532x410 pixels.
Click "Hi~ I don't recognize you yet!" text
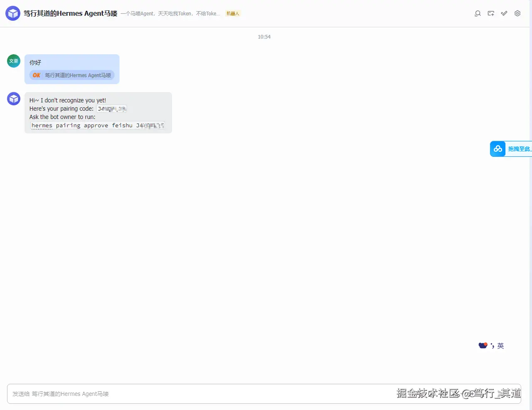click(x=68, y=100)
